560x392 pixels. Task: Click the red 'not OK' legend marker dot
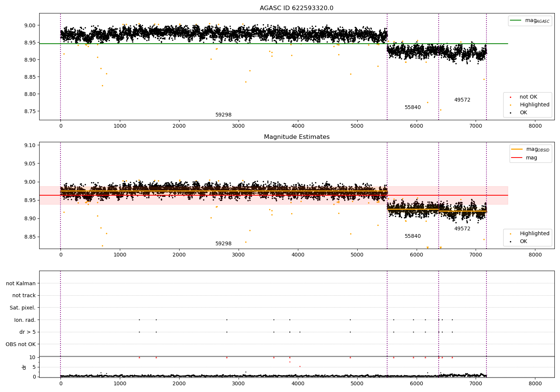tap(510, 97)
